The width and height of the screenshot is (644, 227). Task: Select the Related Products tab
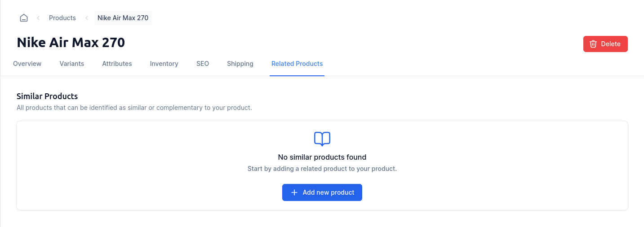coord(297,64)
